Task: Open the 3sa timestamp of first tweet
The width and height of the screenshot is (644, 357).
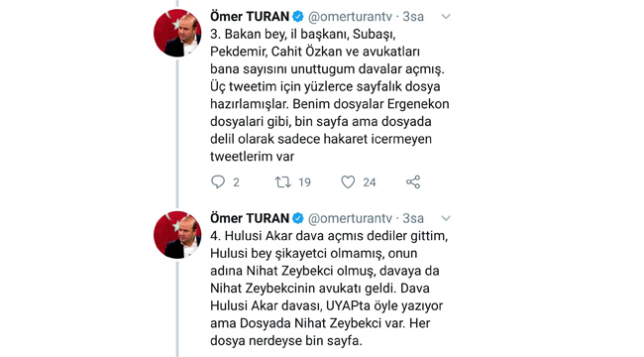Action: pyautogui.click(x=413, y=17)
